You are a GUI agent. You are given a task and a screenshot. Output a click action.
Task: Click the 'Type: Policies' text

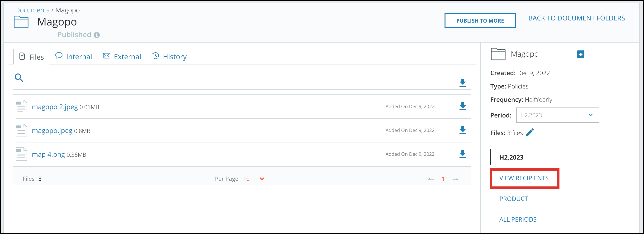pos(509,86)
